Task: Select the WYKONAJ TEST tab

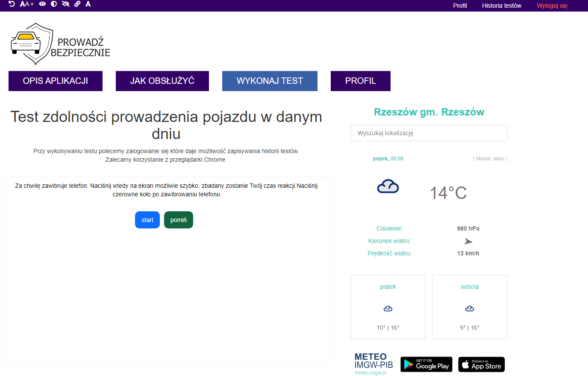Action: pos(270,81)
